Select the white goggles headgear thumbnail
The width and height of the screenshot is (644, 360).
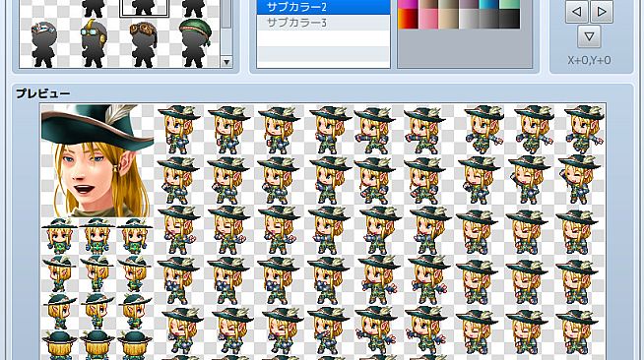pos(44,44)
